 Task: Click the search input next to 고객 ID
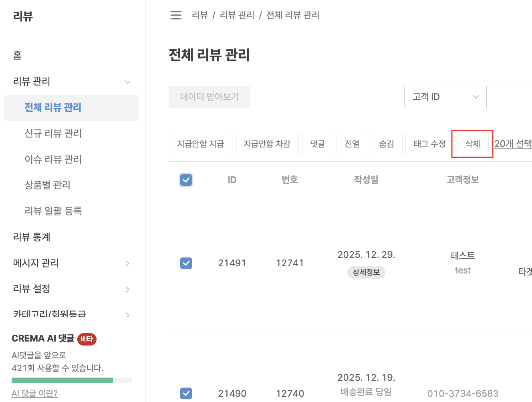(509, 97)
